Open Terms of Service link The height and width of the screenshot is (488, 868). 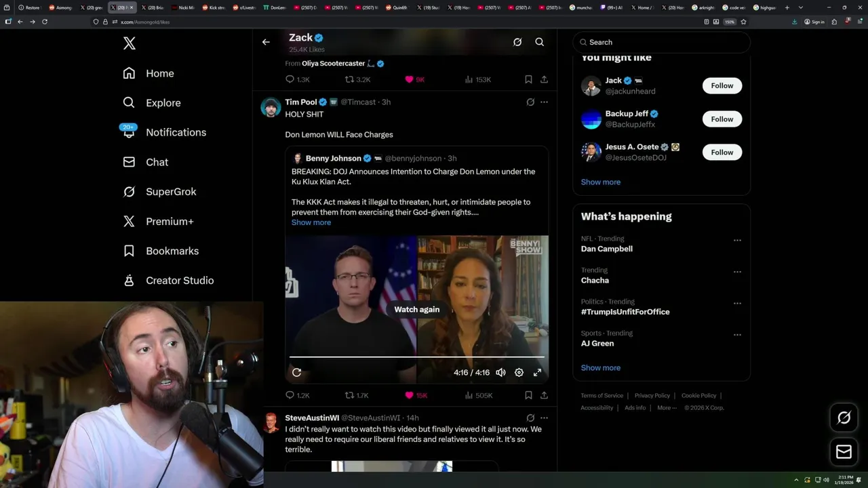click(x=601, y=395)
